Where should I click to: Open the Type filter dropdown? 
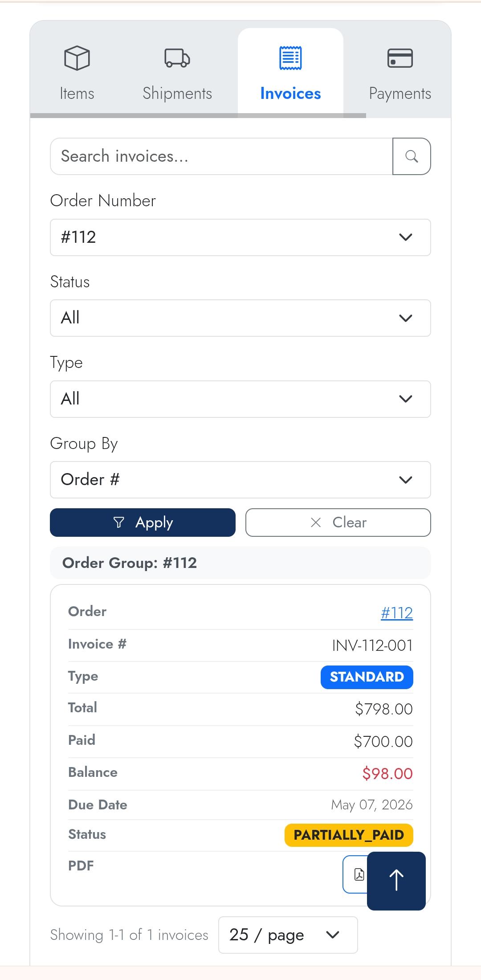(240, 399)
